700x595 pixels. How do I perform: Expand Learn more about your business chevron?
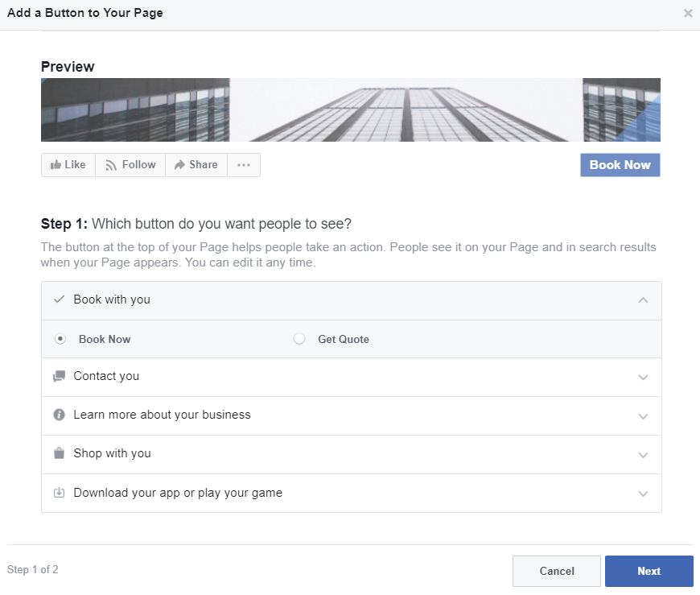click(x=643, y=416)
